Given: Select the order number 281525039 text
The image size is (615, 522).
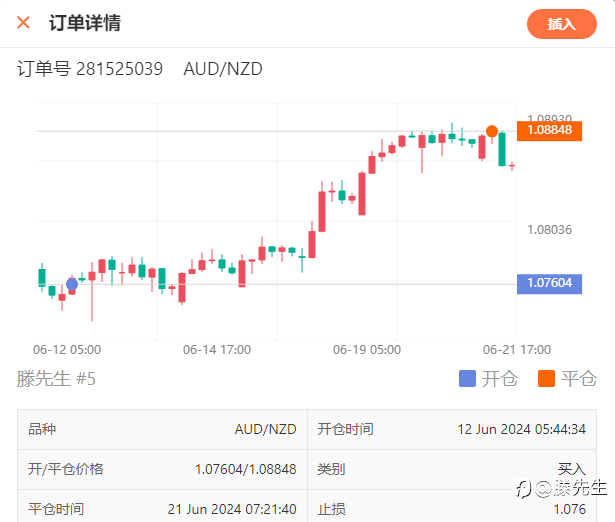Looking at the screenshot, I should pyautogui.click(x=119, y=69).
